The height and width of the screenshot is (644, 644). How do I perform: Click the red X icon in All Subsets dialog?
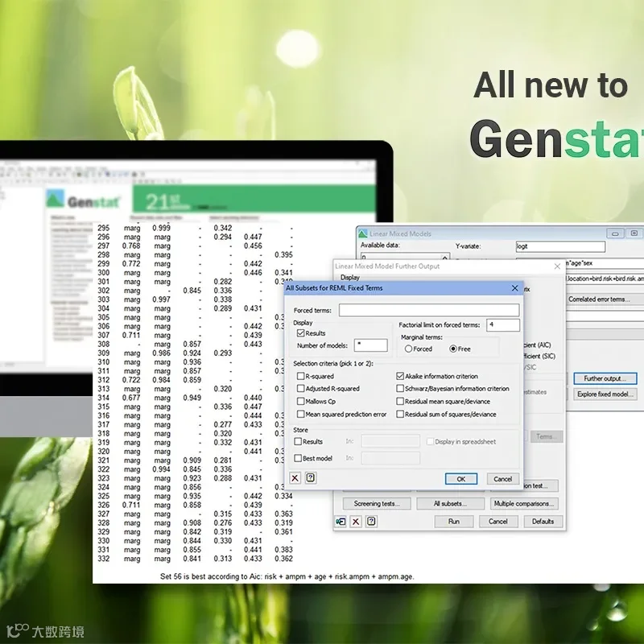tap(295, 477)
